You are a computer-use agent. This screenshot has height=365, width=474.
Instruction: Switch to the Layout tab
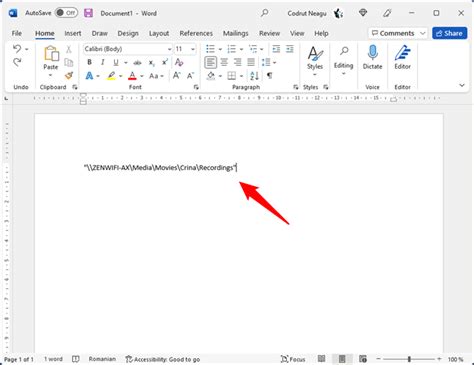tap(159, 33)
